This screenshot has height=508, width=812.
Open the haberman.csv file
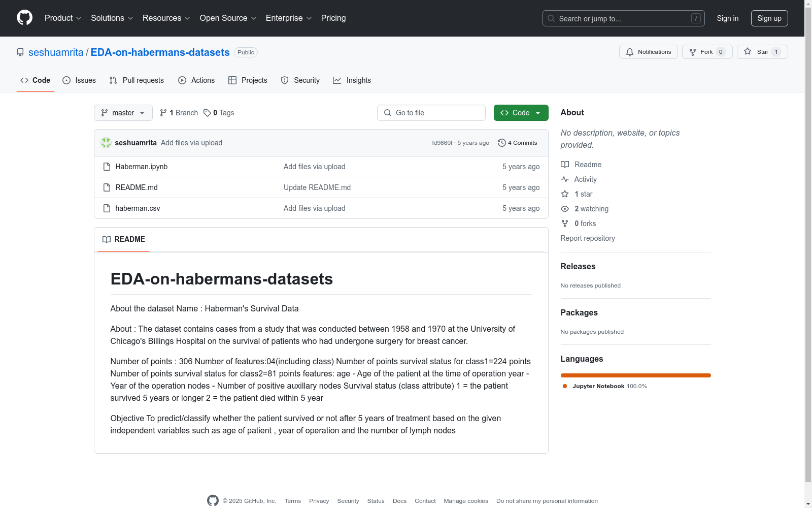coord(138,208)
